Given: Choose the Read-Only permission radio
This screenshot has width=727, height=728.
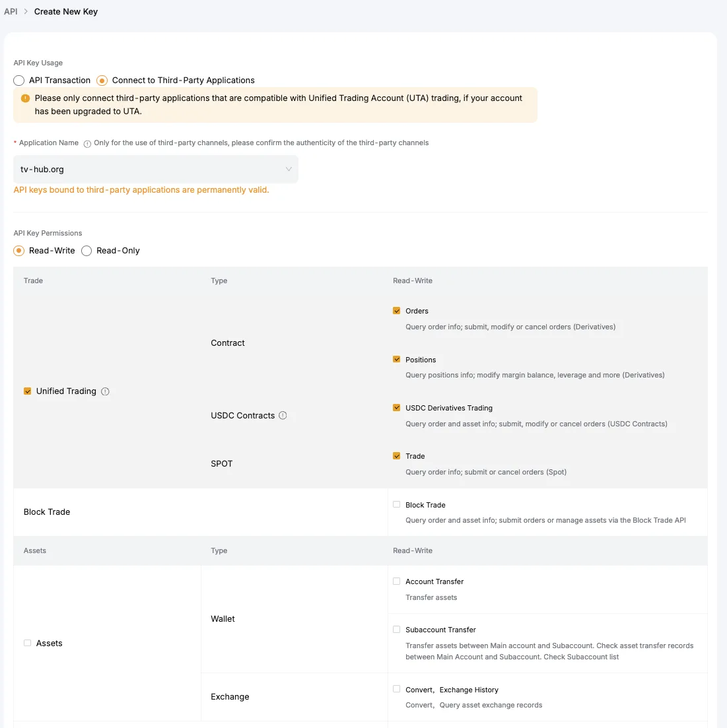Looking at the screenshot, I should pyautogui.click(x=87, y=251).
